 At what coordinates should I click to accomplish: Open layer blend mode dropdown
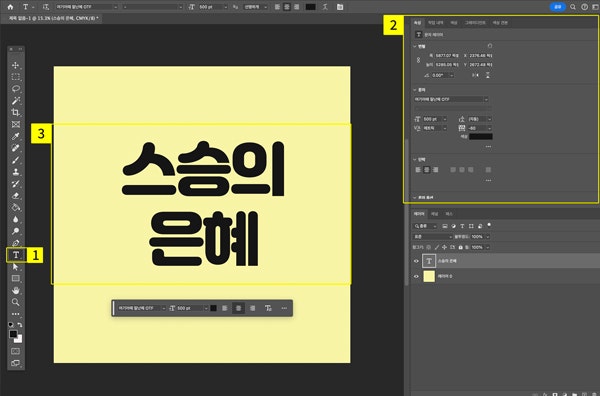[x=432, y=237]
